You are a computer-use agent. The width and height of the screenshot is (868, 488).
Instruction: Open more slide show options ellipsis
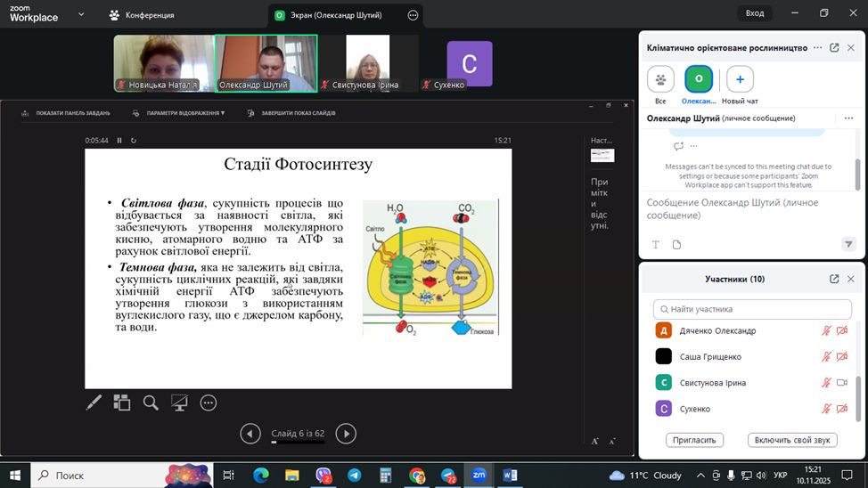point(209,403)
